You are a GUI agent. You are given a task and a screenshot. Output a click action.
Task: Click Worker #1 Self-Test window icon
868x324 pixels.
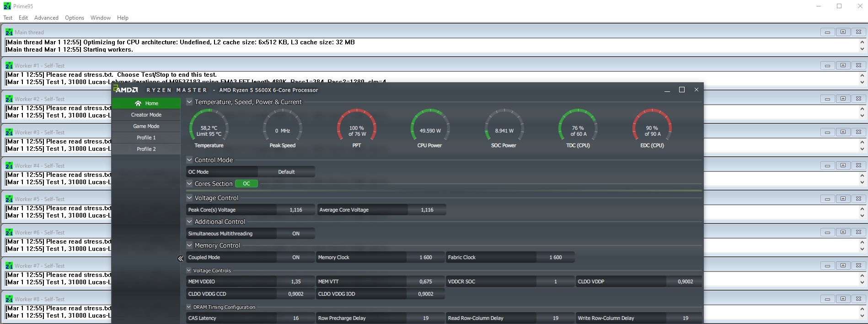(x=9, y=65)
